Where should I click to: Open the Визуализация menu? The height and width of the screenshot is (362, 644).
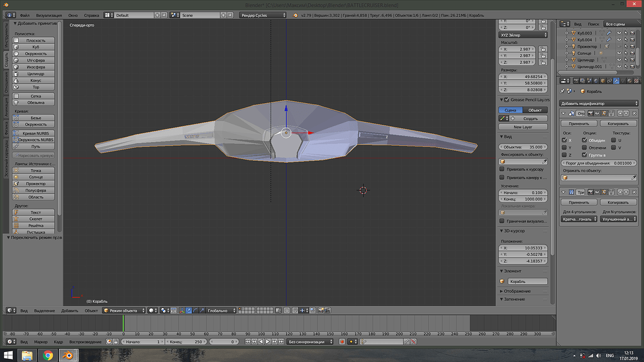click(x=49, y=15)
